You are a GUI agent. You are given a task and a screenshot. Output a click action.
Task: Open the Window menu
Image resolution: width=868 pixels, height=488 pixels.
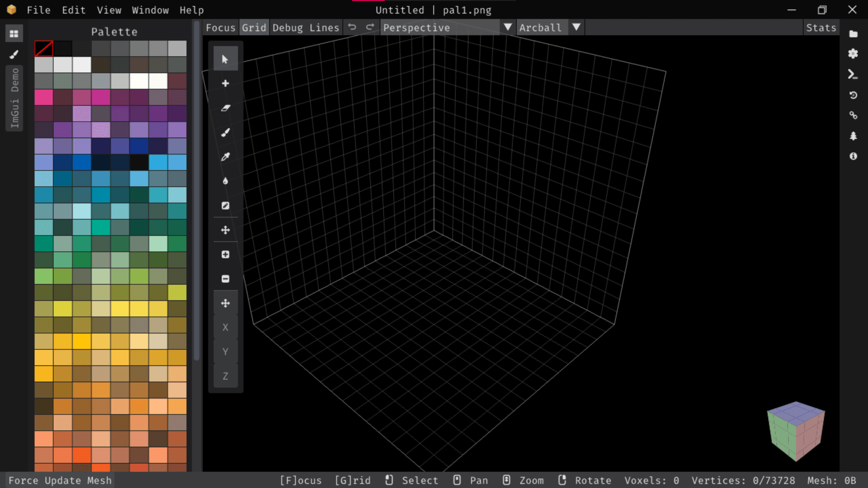[x=150, y=10]
